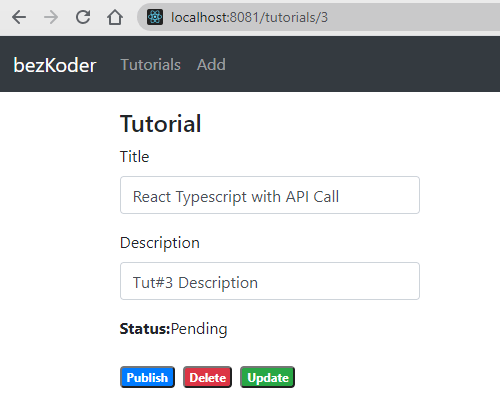The image size is (500, 410).
Task: Click the browser forward arrow
Action: 51,17
